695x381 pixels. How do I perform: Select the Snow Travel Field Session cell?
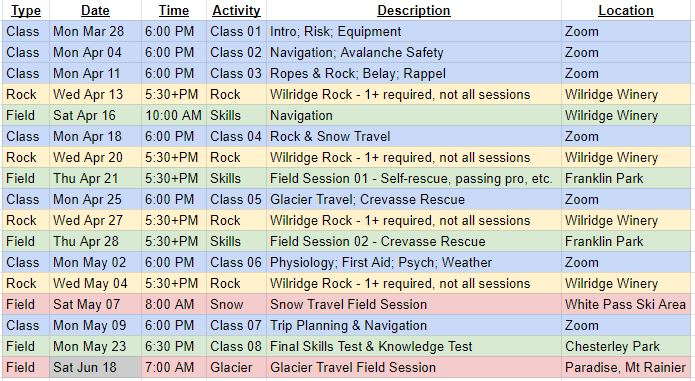click(x=414, y=304)
